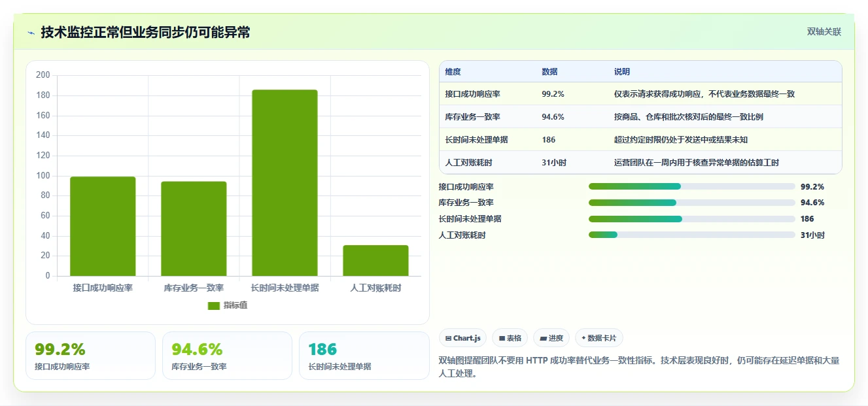
Task: Click the 接口成功响应率 progress bar
Action: coord(691,186)
